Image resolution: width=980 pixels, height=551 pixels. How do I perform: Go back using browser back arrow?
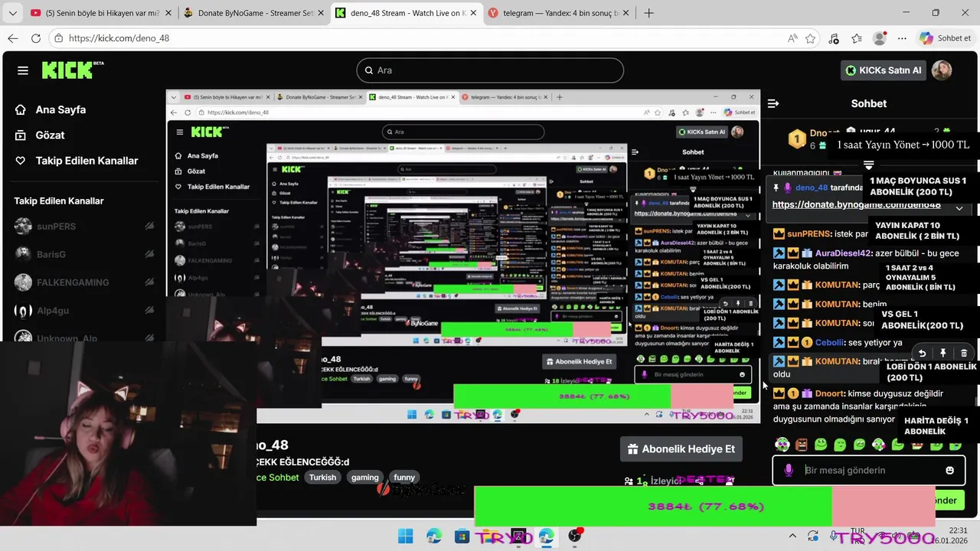[13, 38]
